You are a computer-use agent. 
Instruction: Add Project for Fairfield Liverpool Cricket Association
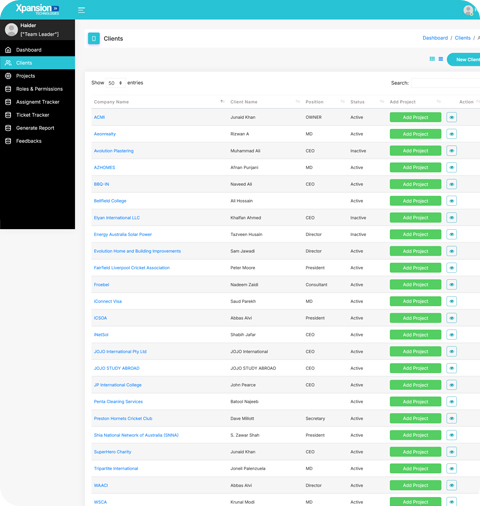[415, 268]
